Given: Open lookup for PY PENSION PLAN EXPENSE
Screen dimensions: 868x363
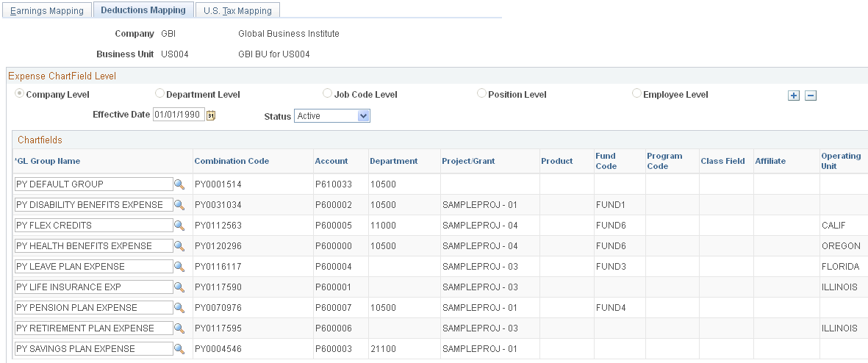Looking at the screenshot, I should (x=179, y=307).
